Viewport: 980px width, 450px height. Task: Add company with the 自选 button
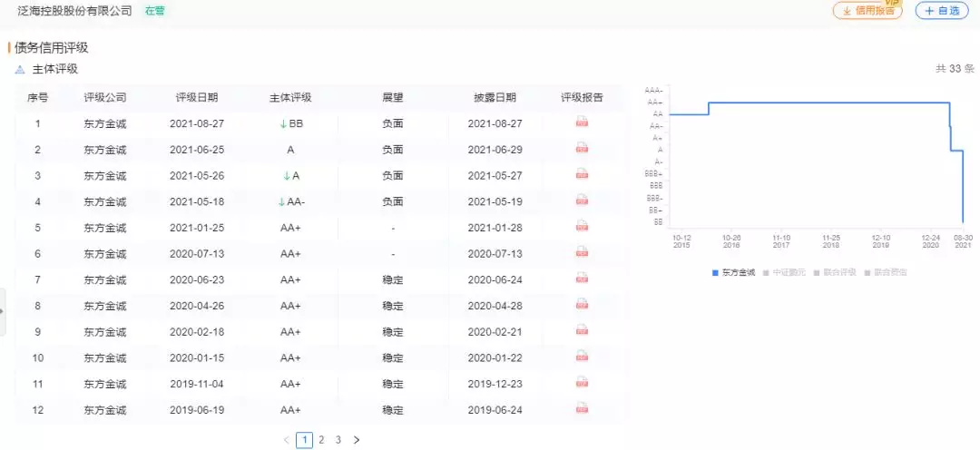pos(942,11)
